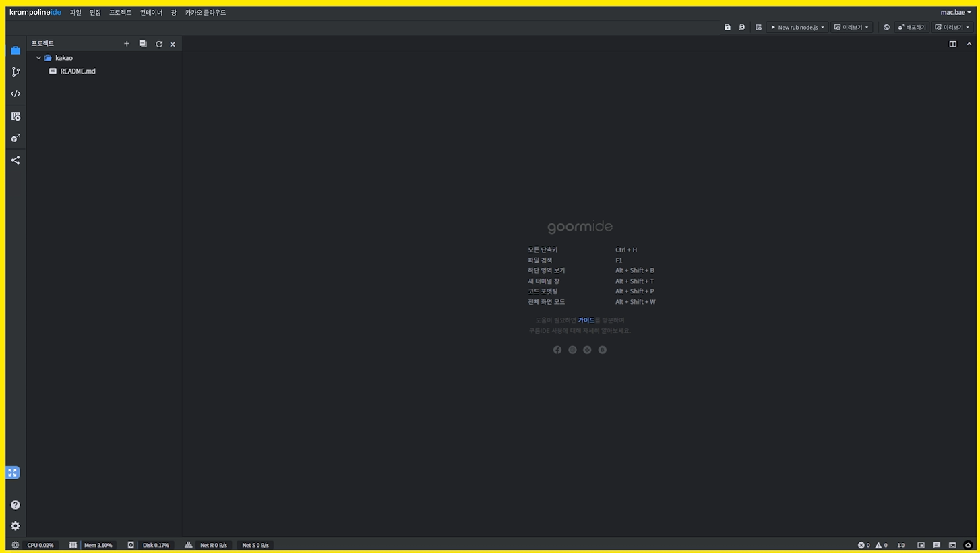Screen dimensions: 980x553
Task: Click the collapse-all folders icon in project panel
Action: (143, 44)
